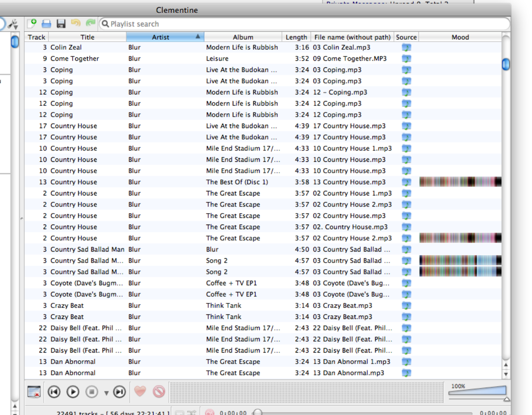The image size is (532, 415).
Task: Sort by the Title column header
Action: pyautogui.click(x=88, y=37)
